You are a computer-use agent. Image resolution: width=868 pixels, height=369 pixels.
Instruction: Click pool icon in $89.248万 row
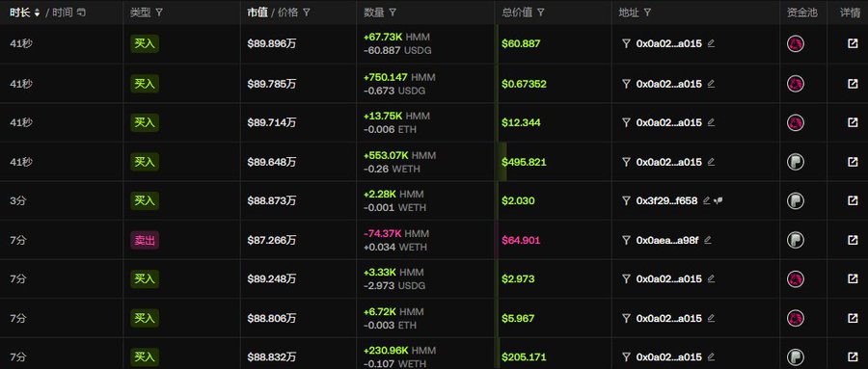pos(796,278)
